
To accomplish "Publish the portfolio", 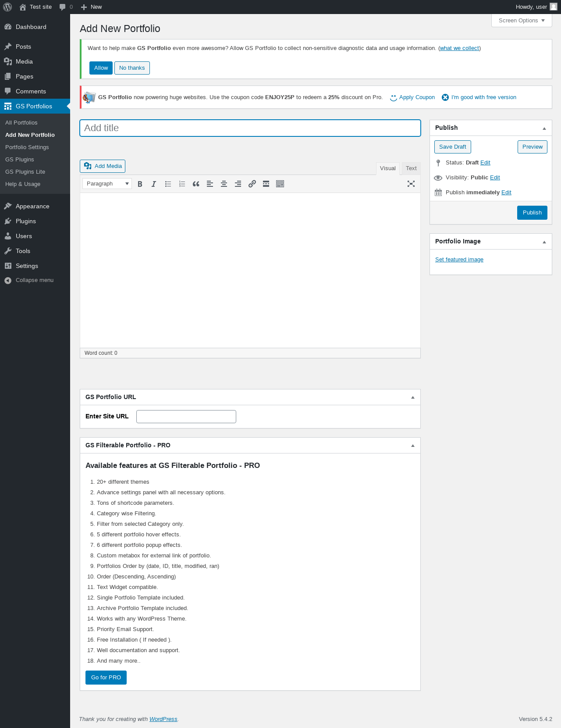I will (532, 213).
